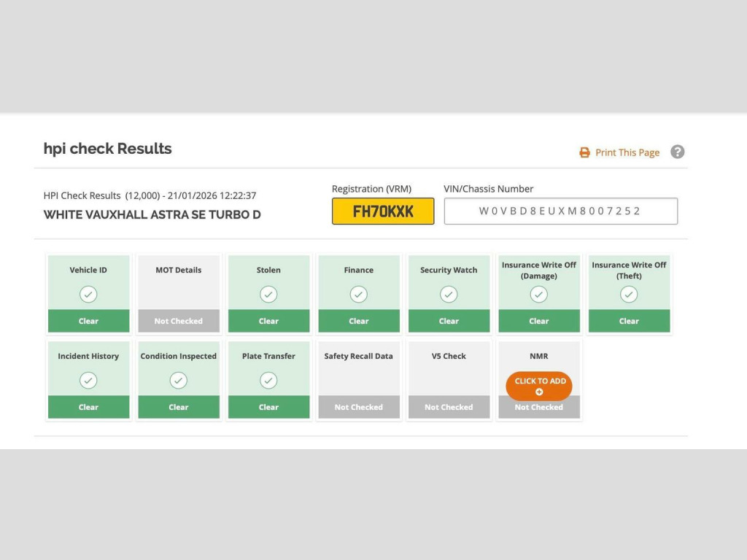Viewport: 747px width, 560px height.
Task: Click the Incident History tick icon
Action: click(x=88, y=381)
